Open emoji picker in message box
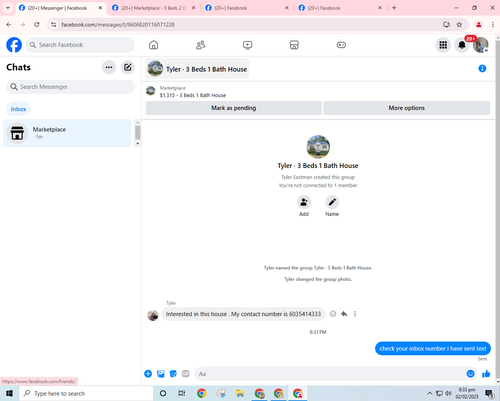The image size is (500, 401). pyautogui.click(x=470, y=374)
